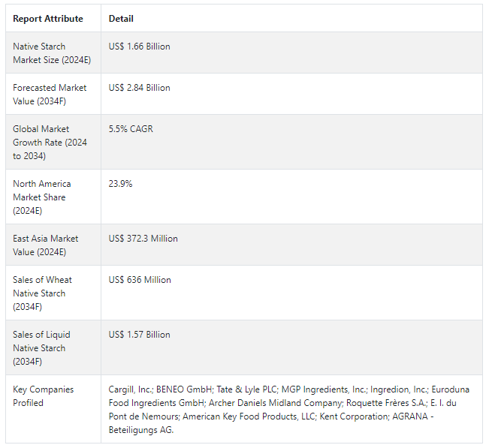486x448 pixels.
Task: Click the US$ 1.57 Billion value
Action: [140, 335]
